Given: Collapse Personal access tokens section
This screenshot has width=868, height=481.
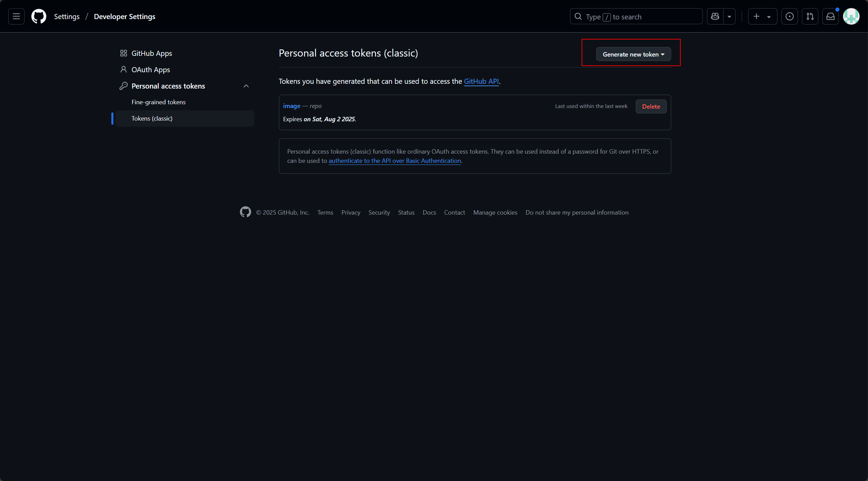Looking at the screenshot, I should click(246, 86).
